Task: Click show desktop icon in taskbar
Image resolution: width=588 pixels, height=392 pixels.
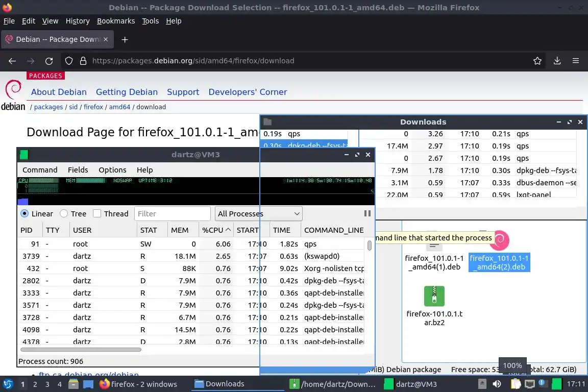Action: point(88,384)
